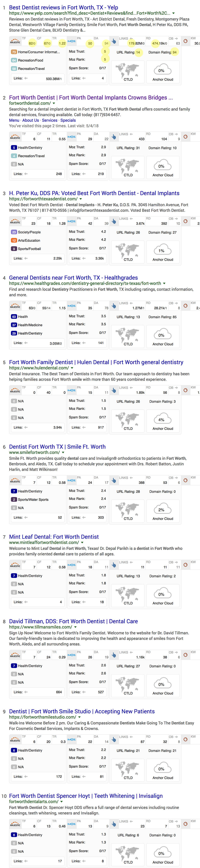Click the red circle KW icon in Yelp result
The width and height of the screenshot is (200, 868).
pos(185,42)
